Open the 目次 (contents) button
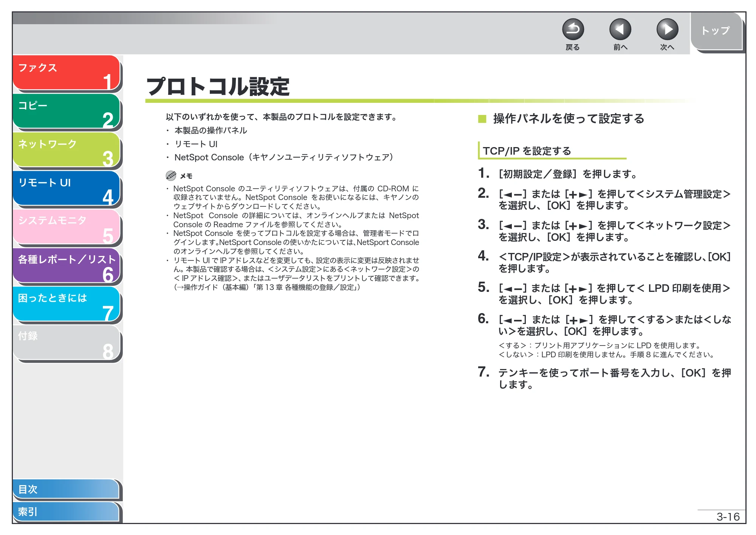The image size is (756, 535). tap(66, 489)
